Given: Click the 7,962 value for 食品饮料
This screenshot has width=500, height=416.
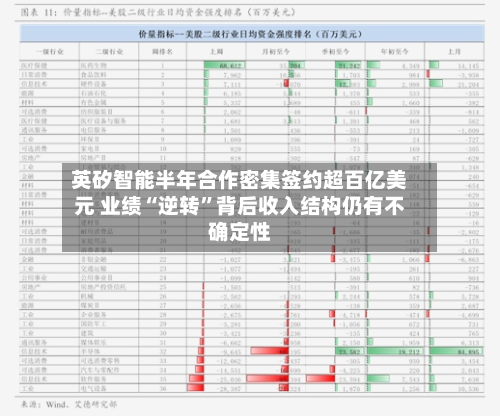Looking at the screenshot, I should pos(232,75).
